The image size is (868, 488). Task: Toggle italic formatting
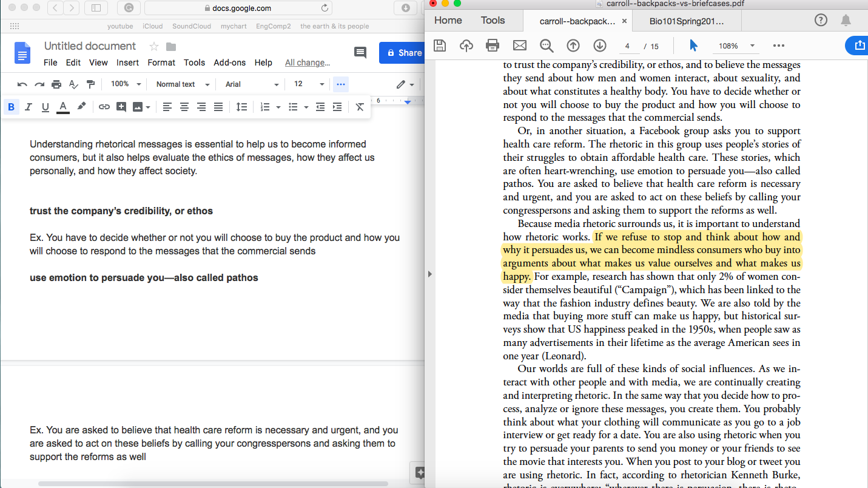click(x=28, y=107)
